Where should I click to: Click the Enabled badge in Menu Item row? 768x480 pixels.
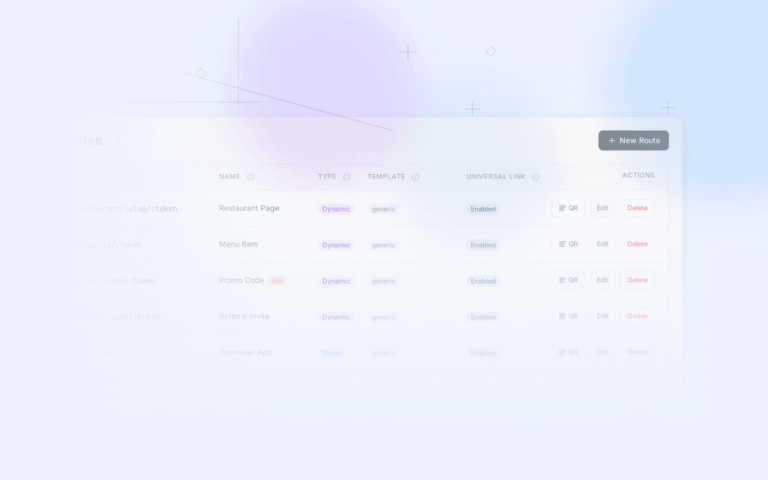(483, 245)
